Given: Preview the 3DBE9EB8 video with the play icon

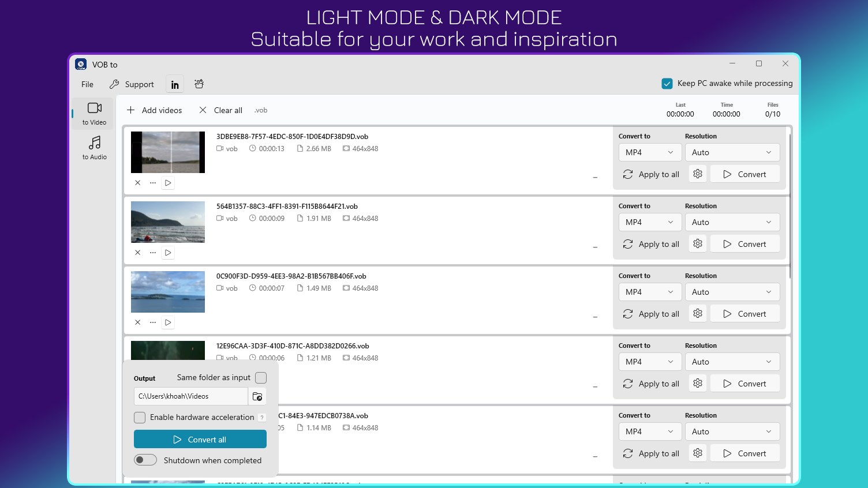Looking at the screenshot, I should (x=167, y=182).
